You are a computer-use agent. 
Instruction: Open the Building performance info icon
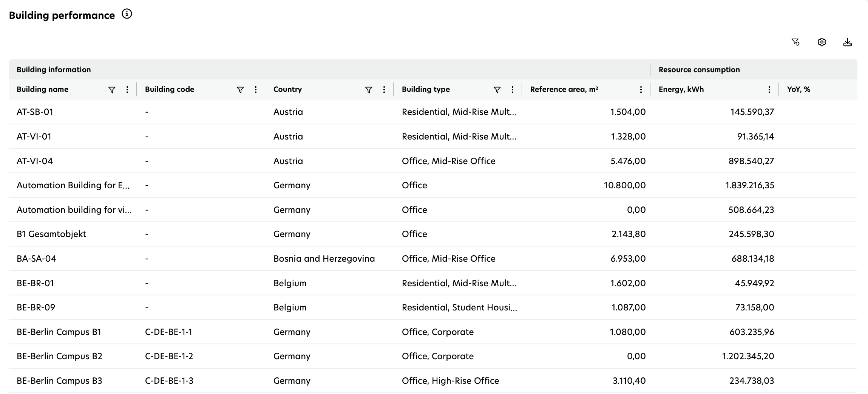point(127,14)
